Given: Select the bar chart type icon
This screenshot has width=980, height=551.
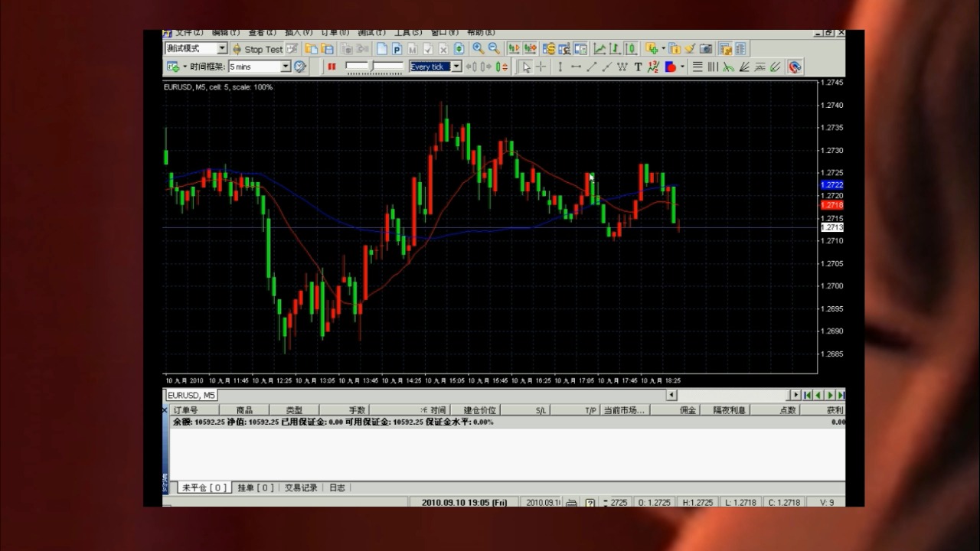Looking at the screenshot, I should (615, 49).
